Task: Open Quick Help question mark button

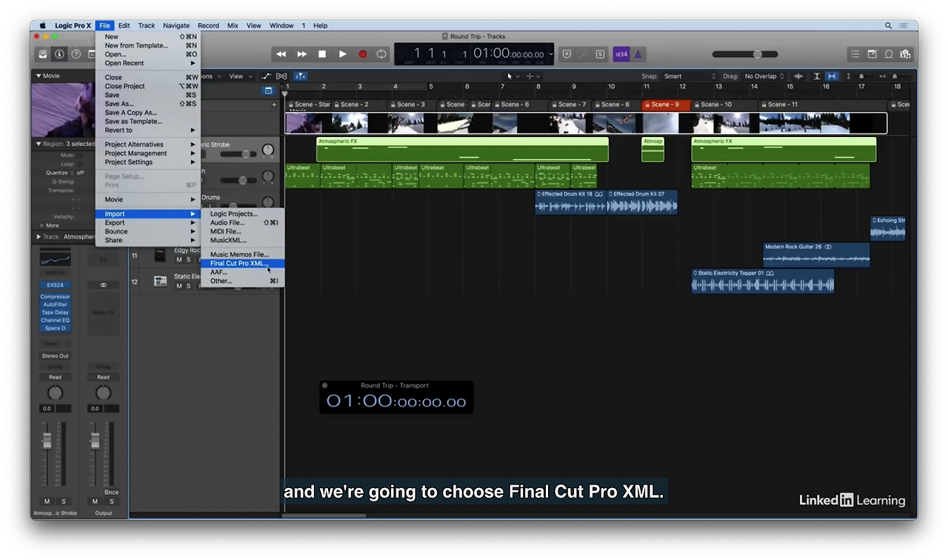Action: [76, 54]
